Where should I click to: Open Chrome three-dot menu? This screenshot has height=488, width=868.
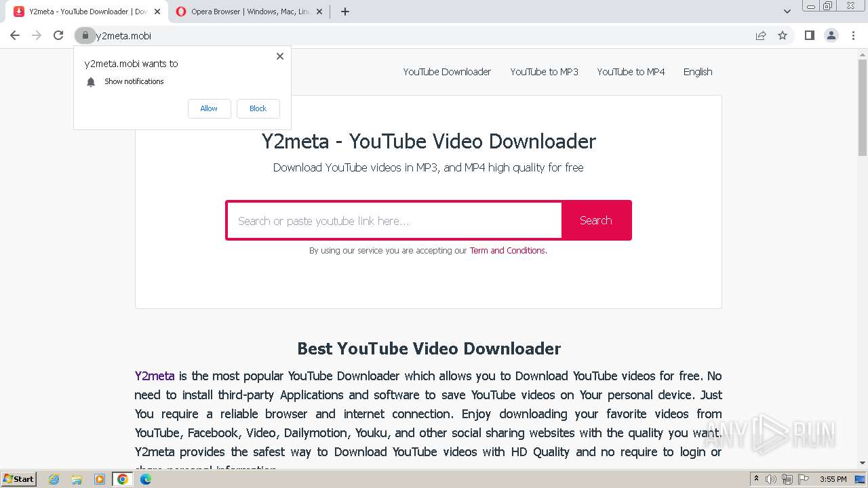pos(853,35)
